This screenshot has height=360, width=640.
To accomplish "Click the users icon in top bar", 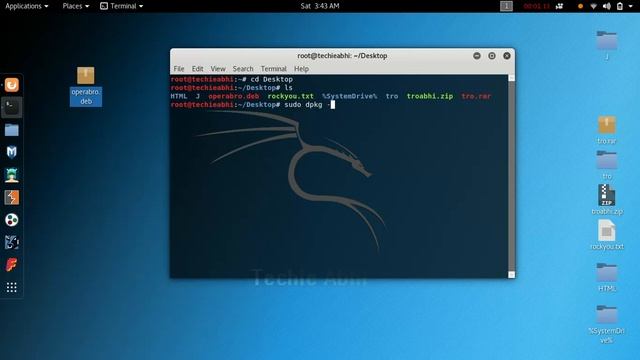I will pos(560,6).
